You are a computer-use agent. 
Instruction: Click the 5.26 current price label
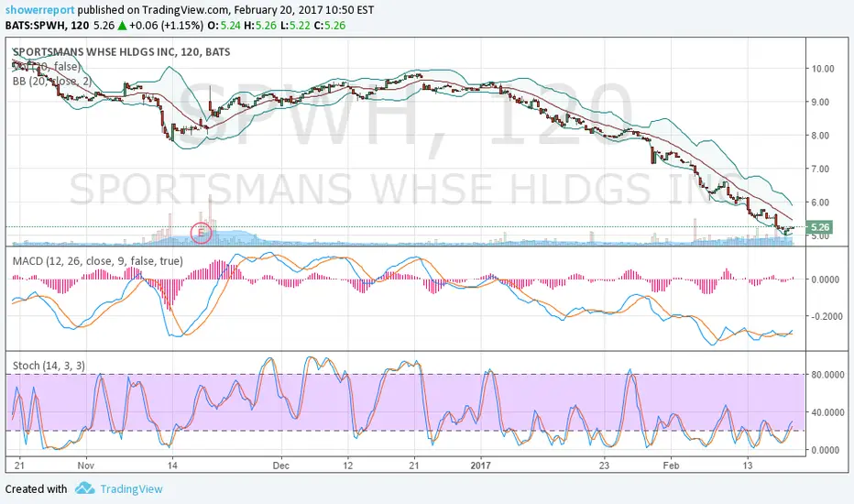tap(820, 227)
